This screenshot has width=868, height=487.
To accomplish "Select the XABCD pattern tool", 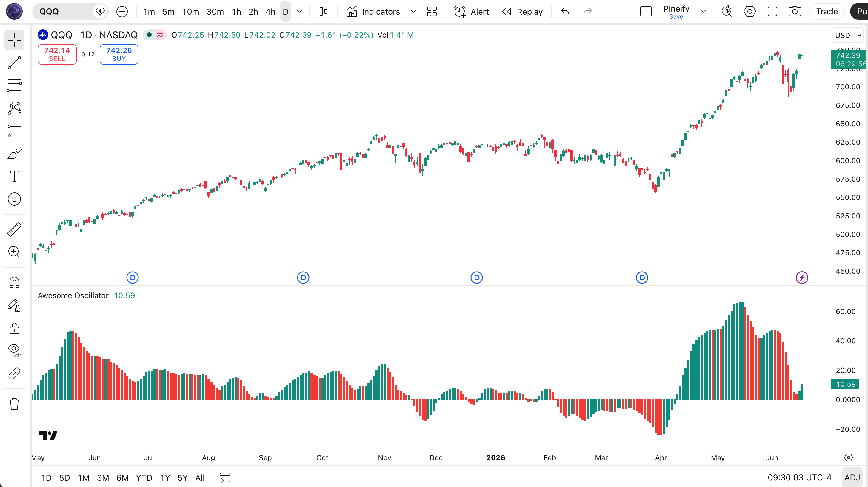I will tap(14, 108).
